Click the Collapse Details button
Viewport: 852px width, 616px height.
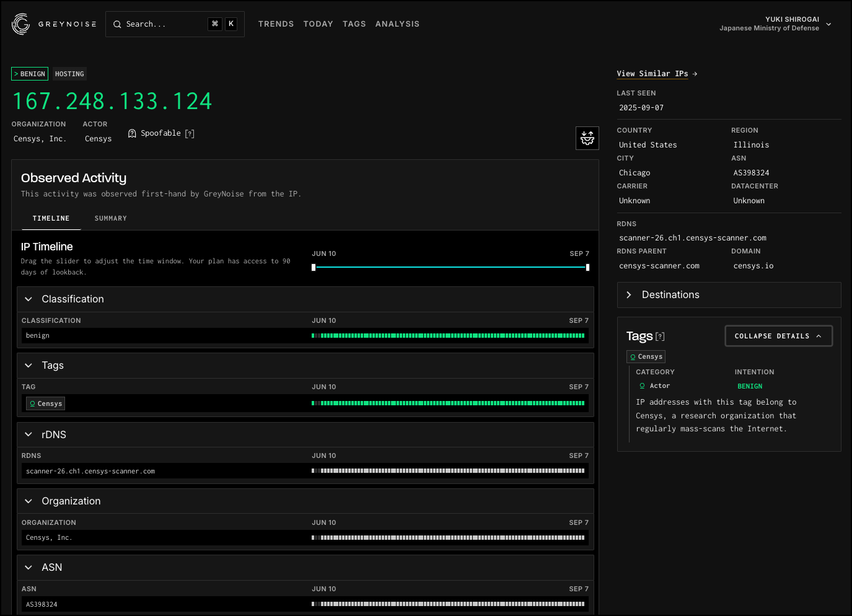[778, 336]
